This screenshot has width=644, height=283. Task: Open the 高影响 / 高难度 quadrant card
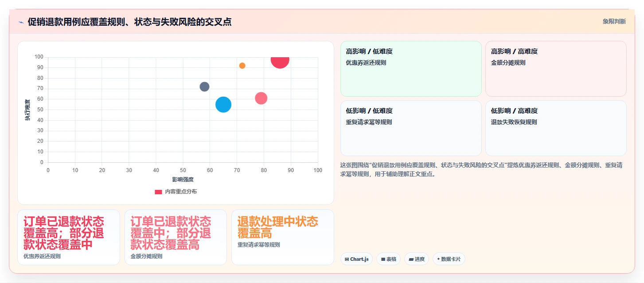pos(556,69)
